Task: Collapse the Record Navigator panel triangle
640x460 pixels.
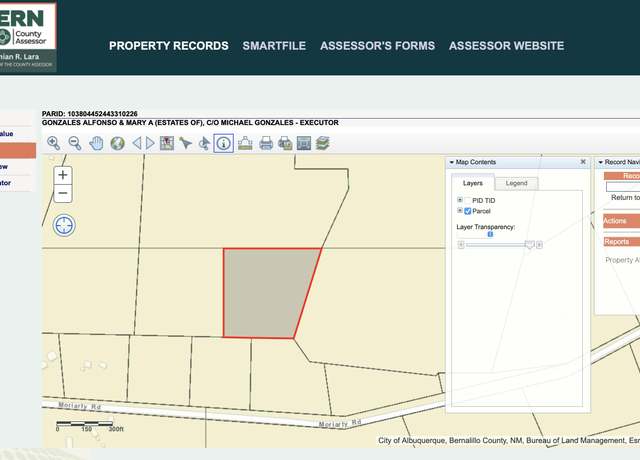Action: coord(600,162)
